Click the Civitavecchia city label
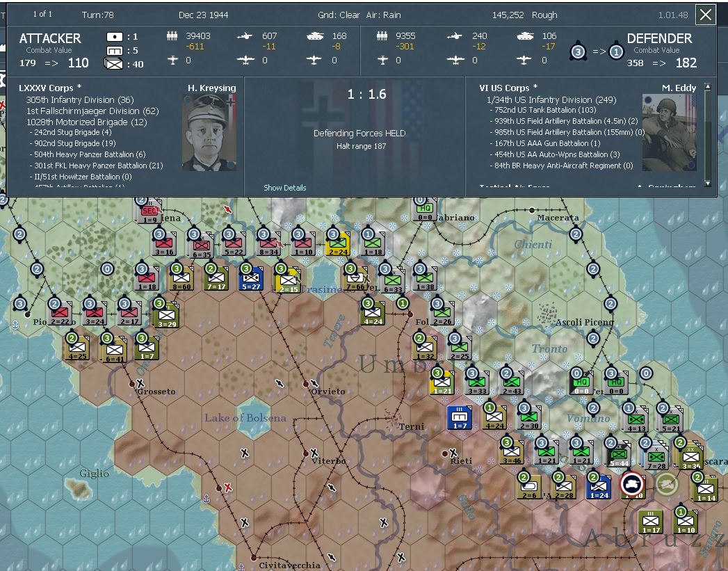This screenshot has height=571, width=728. (290, 565)
